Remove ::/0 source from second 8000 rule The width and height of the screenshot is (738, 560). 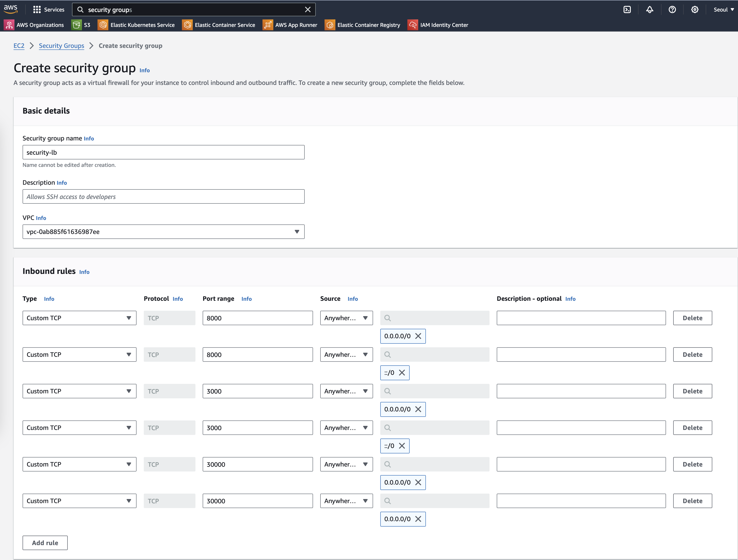point(402,373)
